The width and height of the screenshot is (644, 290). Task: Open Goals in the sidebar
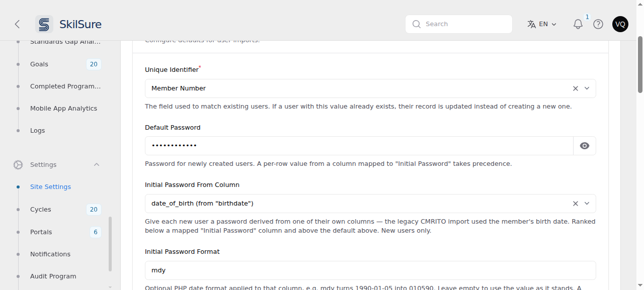pos(39,64)
